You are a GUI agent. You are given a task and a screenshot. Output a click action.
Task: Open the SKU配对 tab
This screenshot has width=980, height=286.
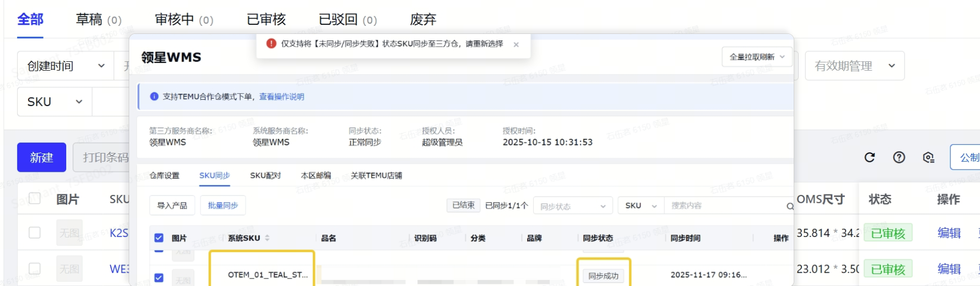tap(265, 176)
